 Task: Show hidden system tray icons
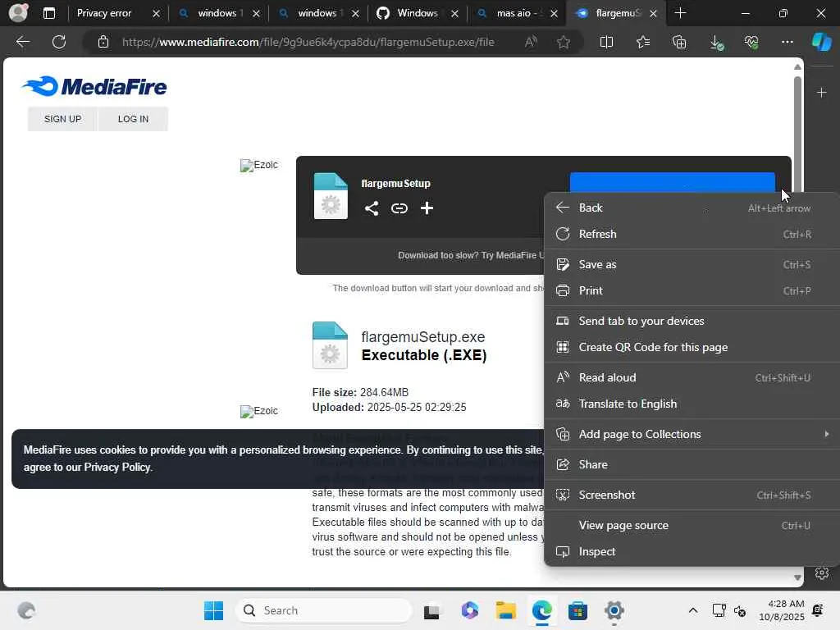[692, 610]
